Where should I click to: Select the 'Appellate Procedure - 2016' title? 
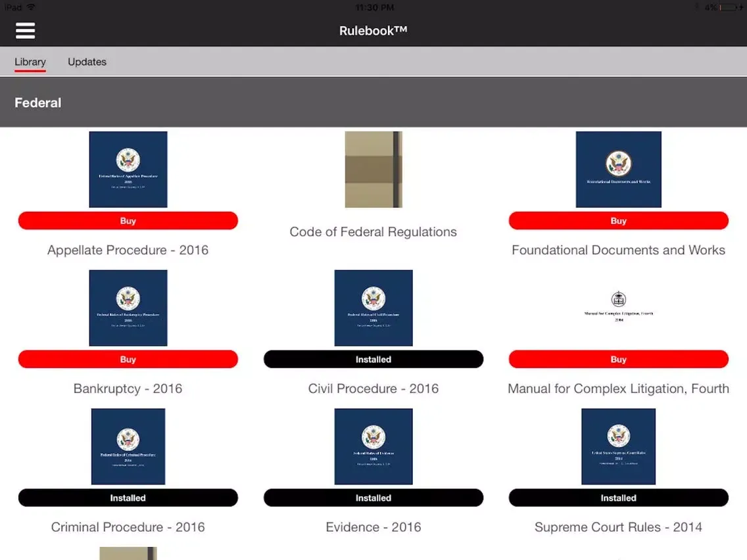click(x=128, y=250)
